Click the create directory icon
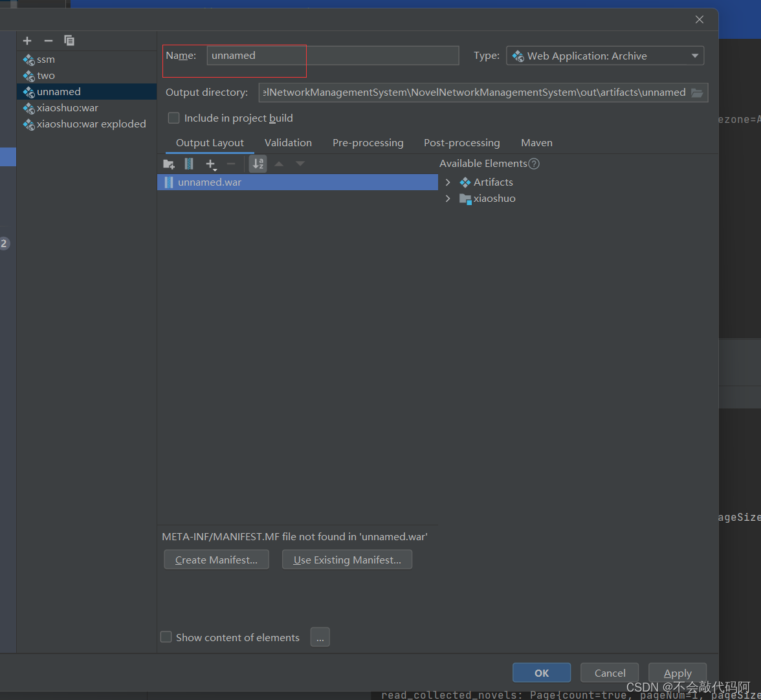 169,164
